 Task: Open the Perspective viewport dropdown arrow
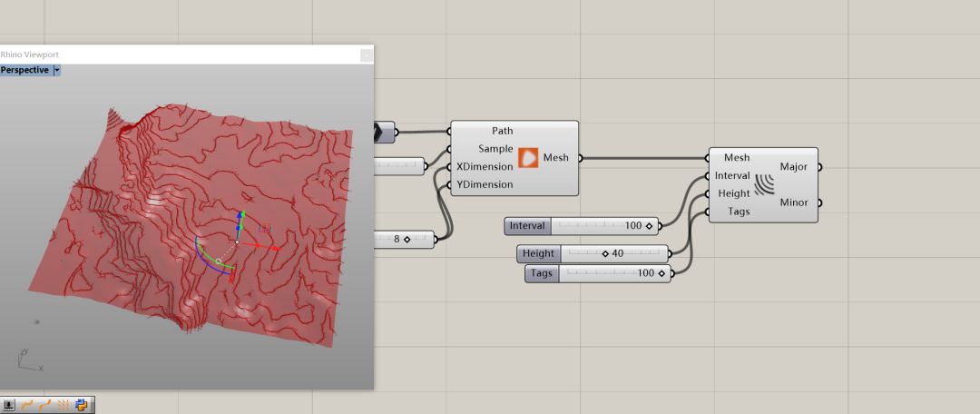[x=57, y=70]
